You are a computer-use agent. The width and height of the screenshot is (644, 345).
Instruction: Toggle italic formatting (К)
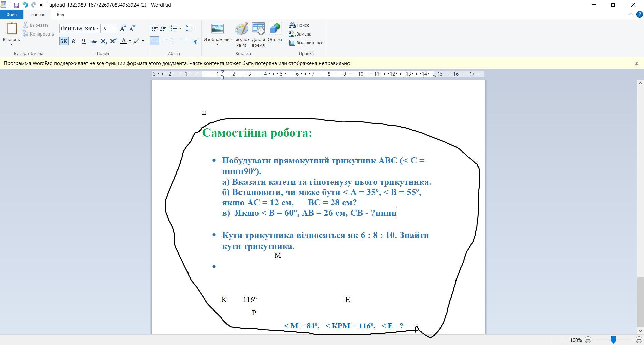74,41
